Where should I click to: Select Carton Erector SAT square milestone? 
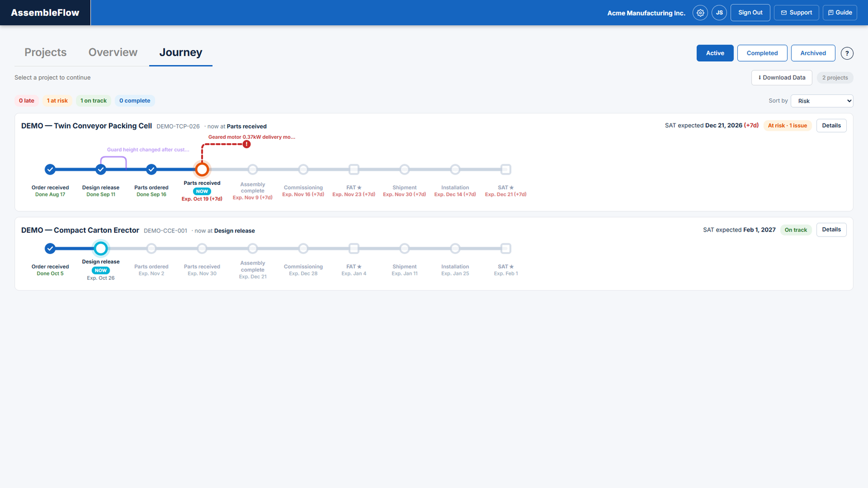(x=506, y=248)
